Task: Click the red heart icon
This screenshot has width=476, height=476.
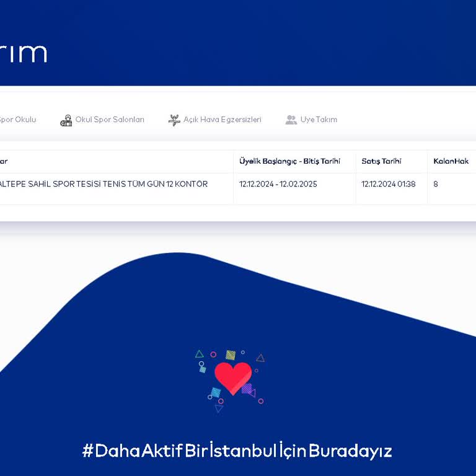Action: [x=233, y=378]
